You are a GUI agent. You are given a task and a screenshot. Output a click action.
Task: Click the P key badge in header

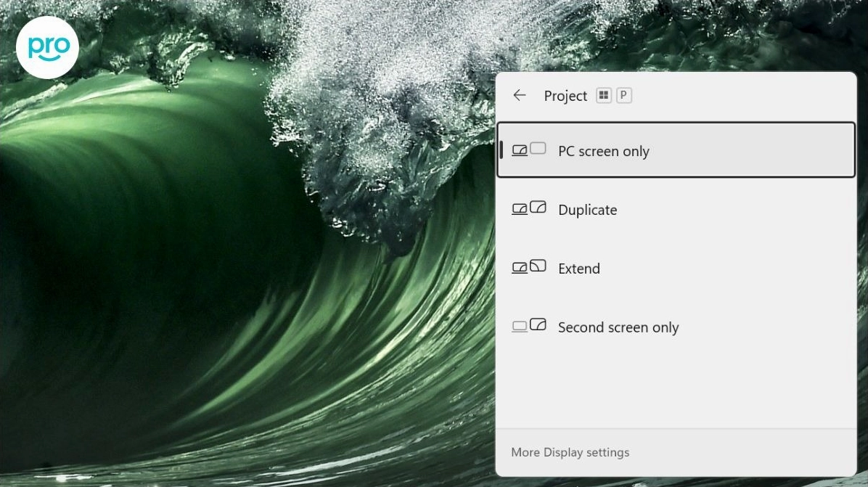[x=623, y=95]
